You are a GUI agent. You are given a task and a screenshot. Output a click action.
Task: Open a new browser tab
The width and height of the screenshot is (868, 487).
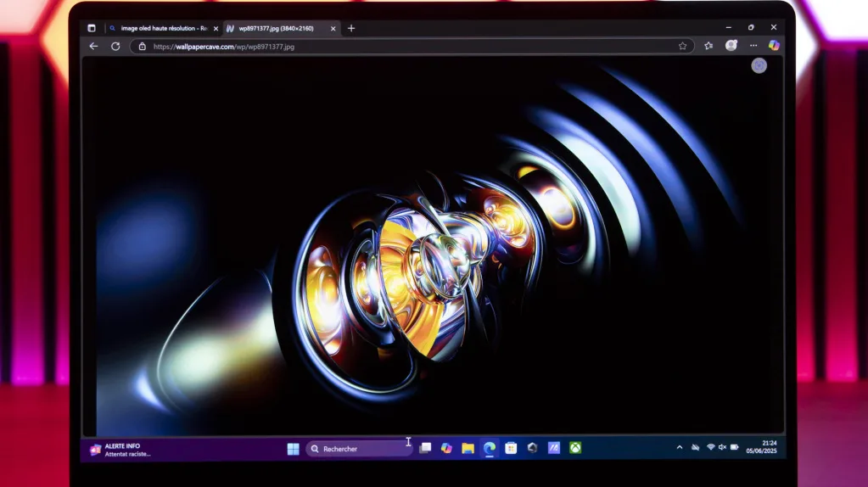351,28
